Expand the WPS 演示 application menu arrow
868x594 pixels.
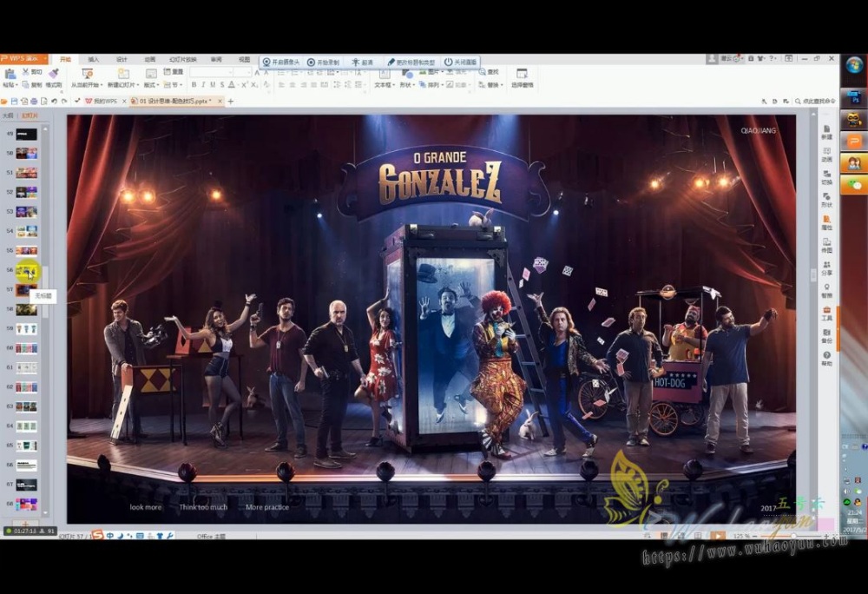(43, 58)
